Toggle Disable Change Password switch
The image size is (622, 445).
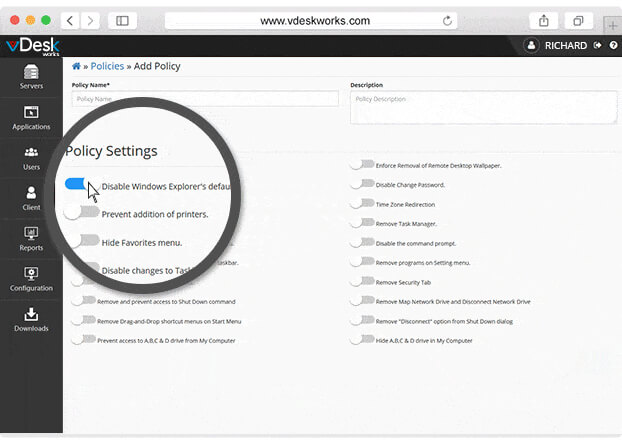[x=361, y=184]
